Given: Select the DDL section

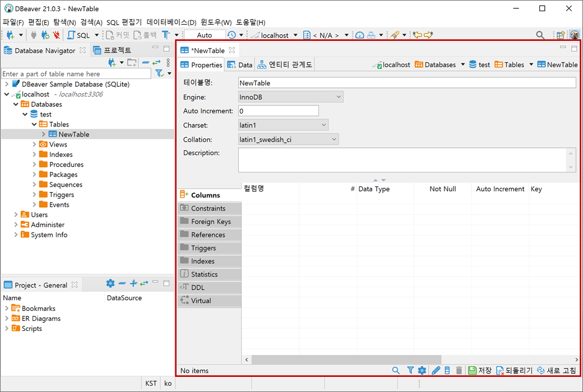Looking at the screenshot, I should pyautogui.click(x=209, y=287).
